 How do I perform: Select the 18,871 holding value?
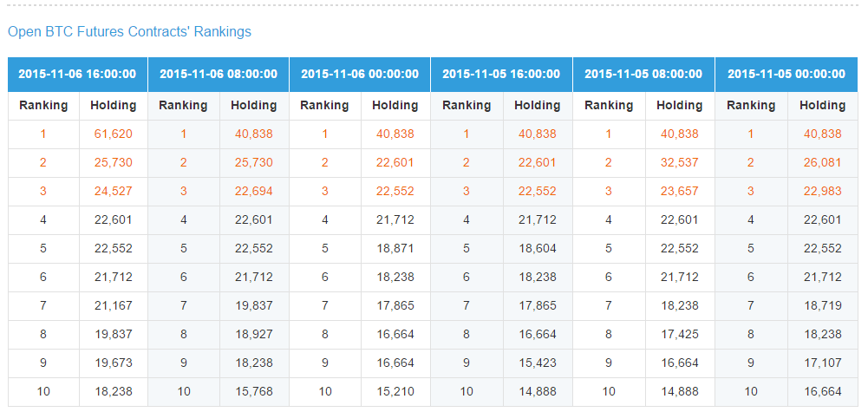(x=395, y=249)
